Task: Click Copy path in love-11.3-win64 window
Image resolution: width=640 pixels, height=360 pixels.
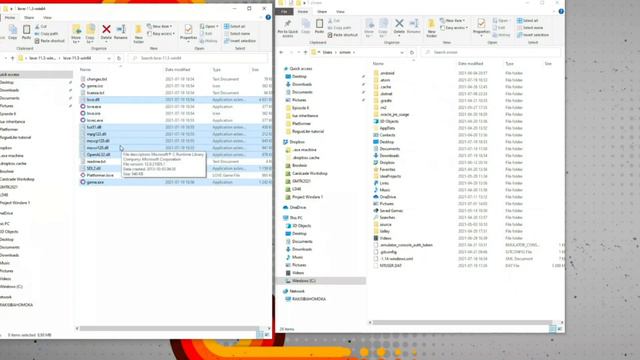Action: tap(46, 34)
